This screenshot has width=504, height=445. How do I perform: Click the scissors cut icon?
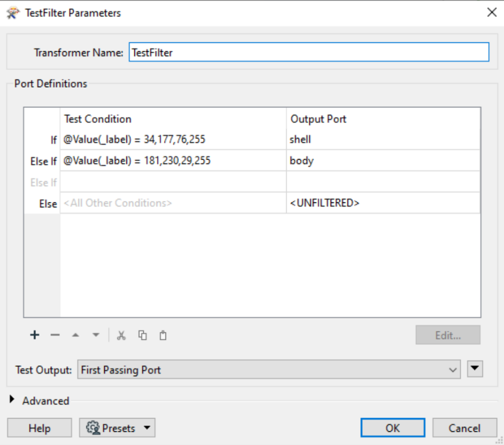point(122,335)
